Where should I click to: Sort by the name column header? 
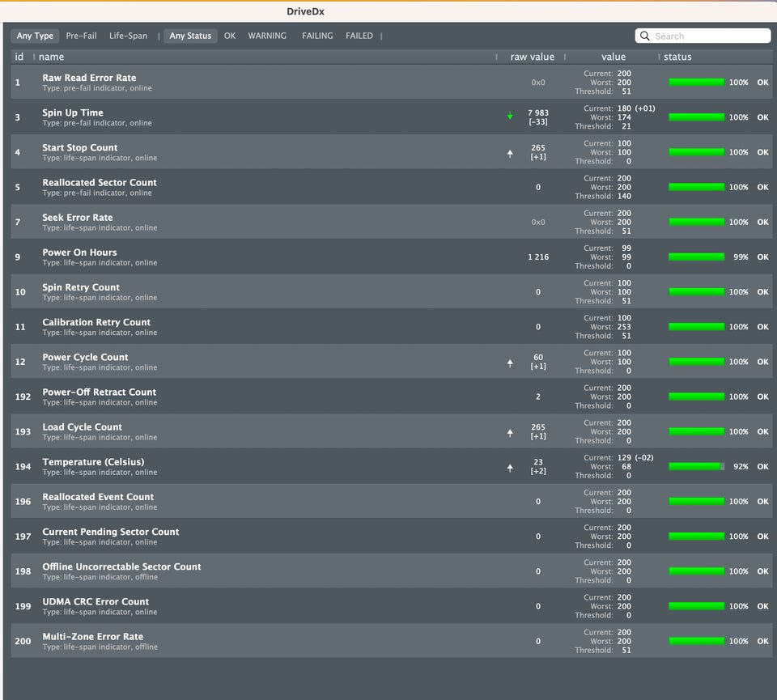51,57
